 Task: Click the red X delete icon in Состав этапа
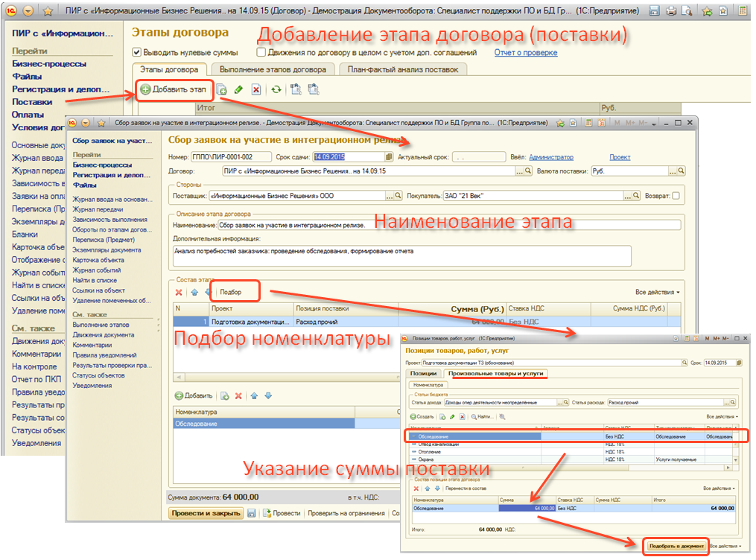tap(179, 292)
